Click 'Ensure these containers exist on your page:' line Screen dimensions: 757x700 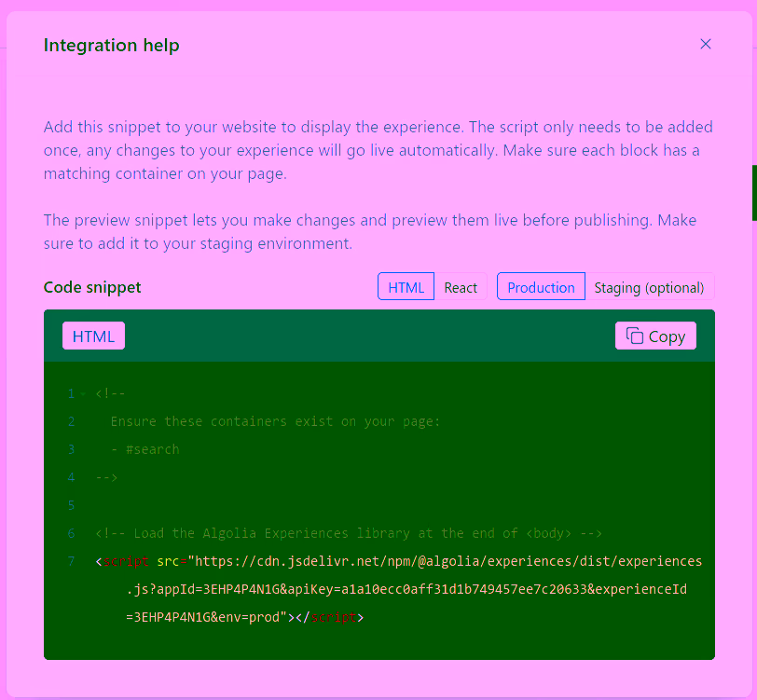click(x=275, y=421)
